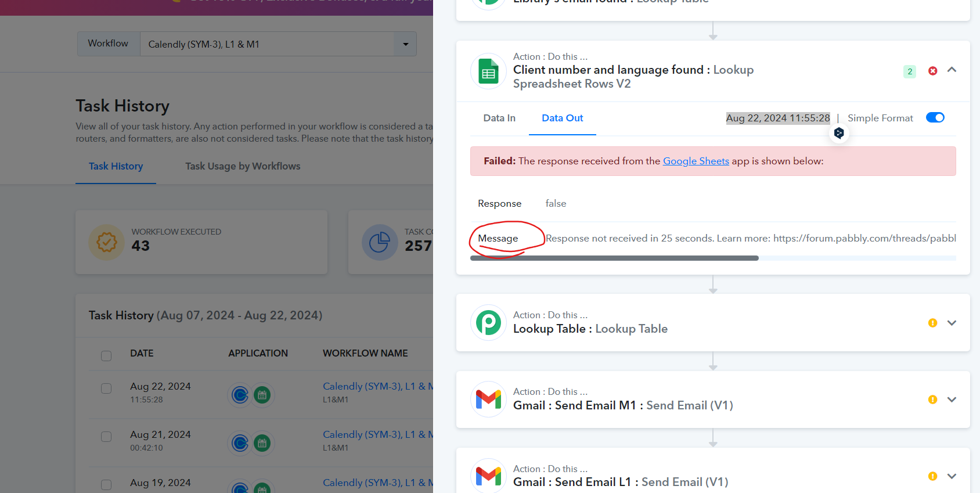Click the Aug 21, 2024 date cell

[x=160, y=434]
